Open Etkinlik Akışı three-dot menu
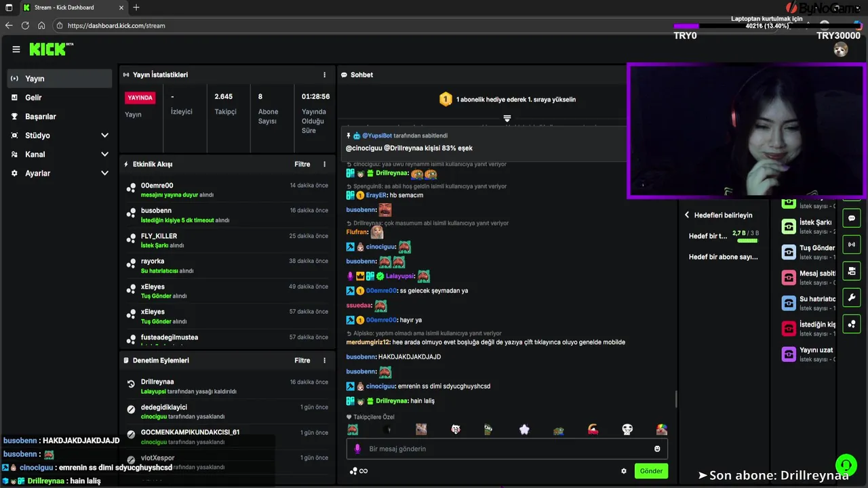The height and width of the screenshot is (488, 868). [324, 164]
